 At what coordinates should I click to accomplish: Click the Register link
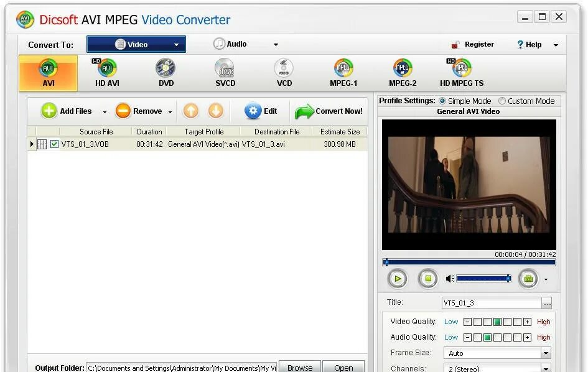479,44
